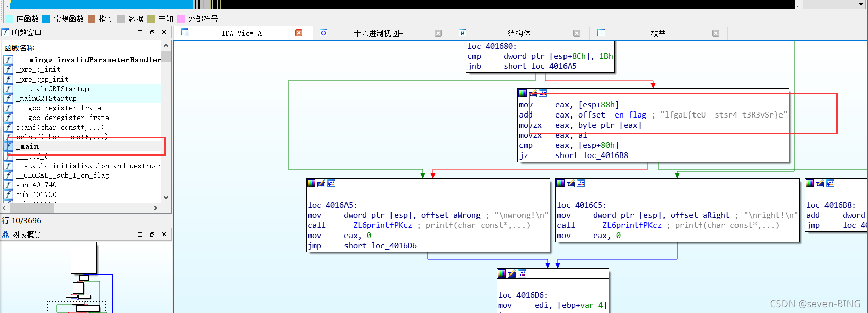Image resolution: width=868 pixels, height=313 pixels.
Task: Click the 常规函数 blue legend swatch
Action: (x=47, y=19)
